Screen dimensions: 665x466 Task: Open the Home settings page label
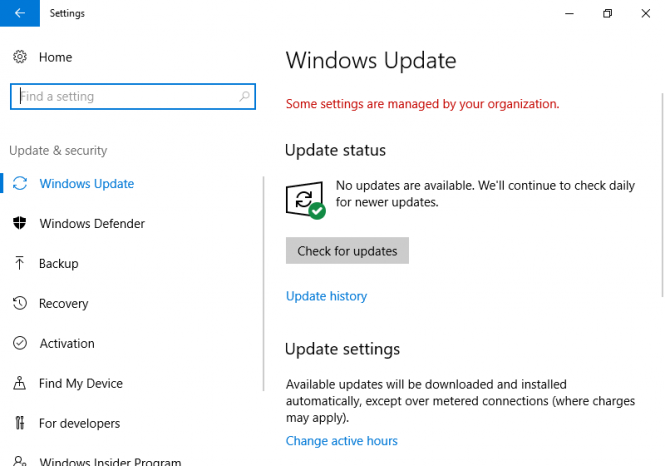pyautogui.click(x=56, y=57)
